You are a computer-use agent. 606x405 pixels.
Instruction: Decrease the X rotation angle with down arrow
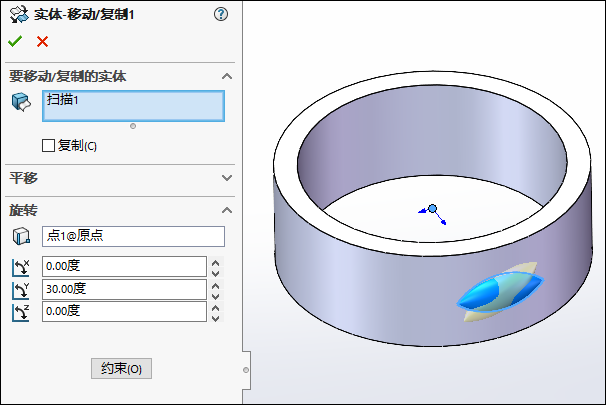[x=216, y=273]
